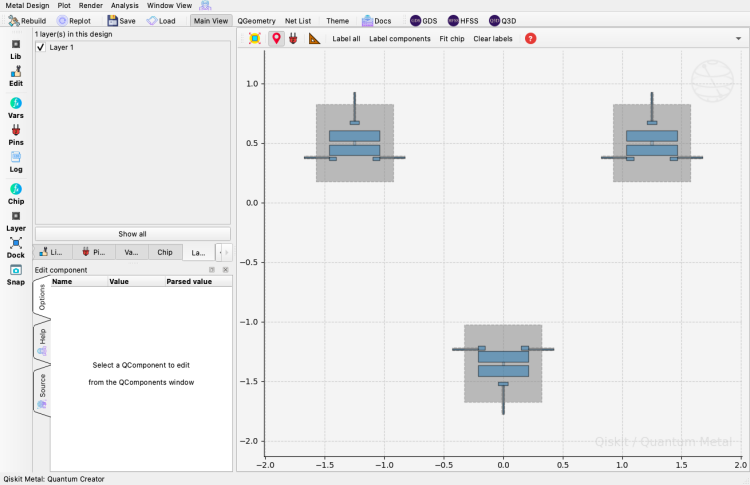
Task: Close the Edit component panel
Action: pos(225,270)
